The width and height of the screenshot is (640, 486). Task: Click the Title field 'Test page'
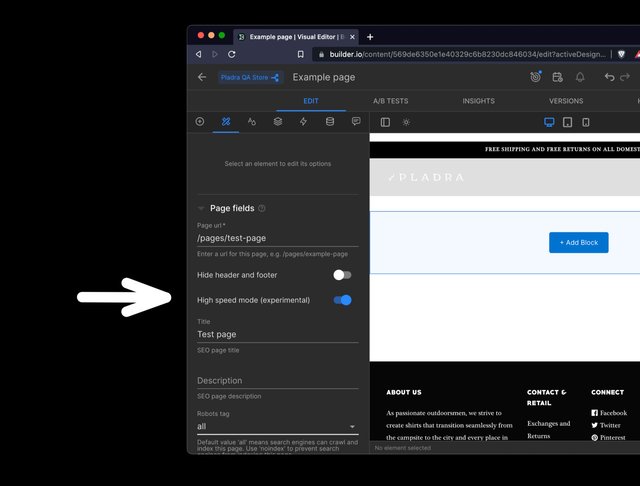pyautogui.click(x=278, y=334)
